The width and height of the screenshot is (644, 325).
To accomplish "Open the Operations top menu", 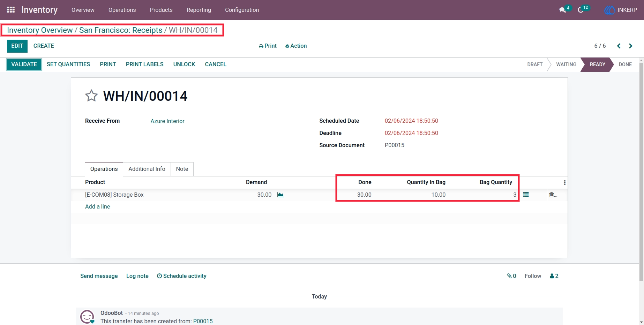I will pos(122,10).
